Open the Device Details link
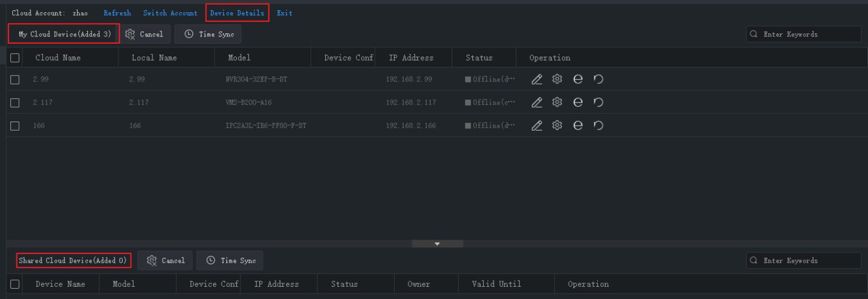The width and height of the screenshot is (868, 299). pos(237,13)
